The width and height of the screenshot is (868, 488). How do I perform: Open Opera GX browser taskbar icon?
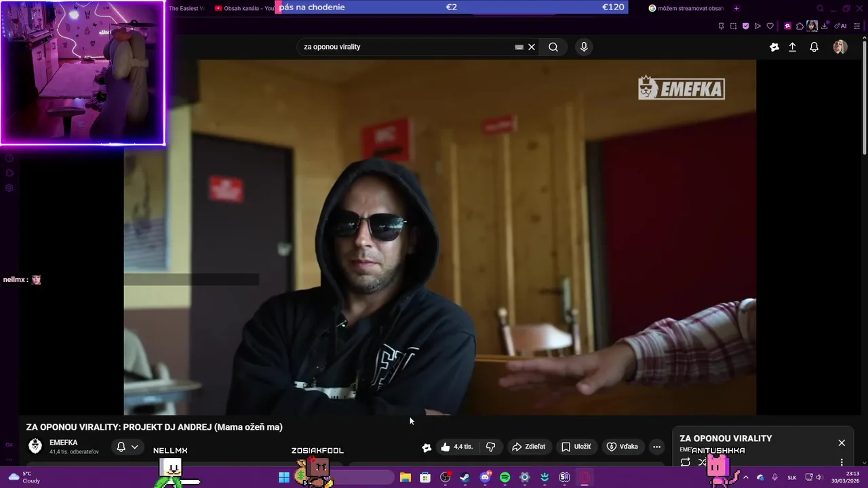tap(585, 477)
